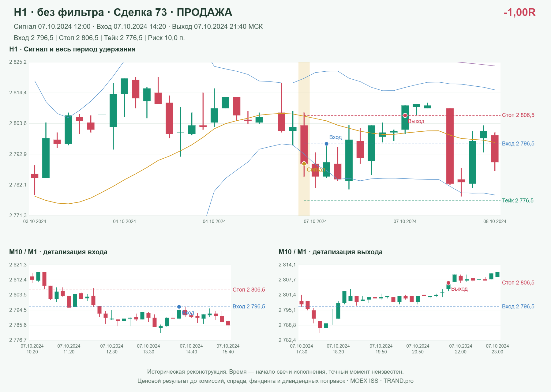
Task: Click the H1 y-axis value '2 825,2'
Action: [18, 62]
